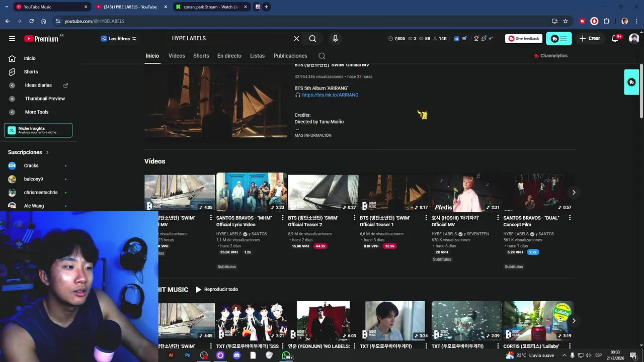Open Discord from the taskbar
This screenshot has width=644, height=362.
coord(236,355)
